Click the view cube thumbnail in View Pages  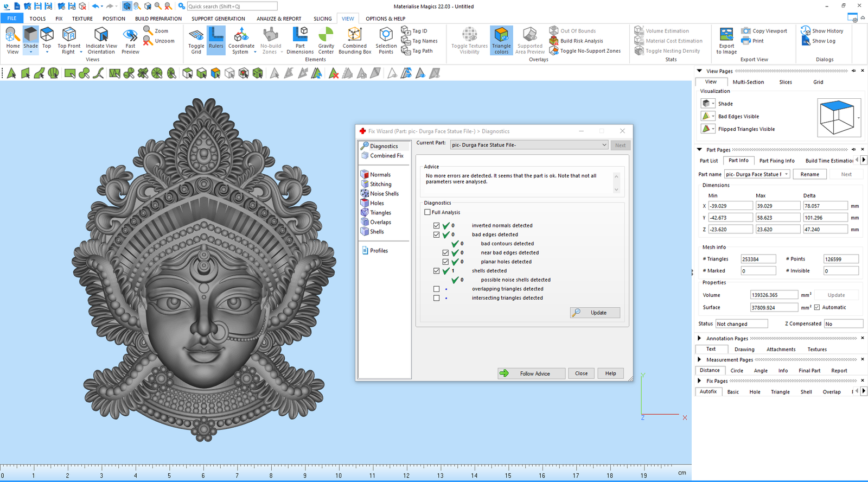[x=839, y=117]
